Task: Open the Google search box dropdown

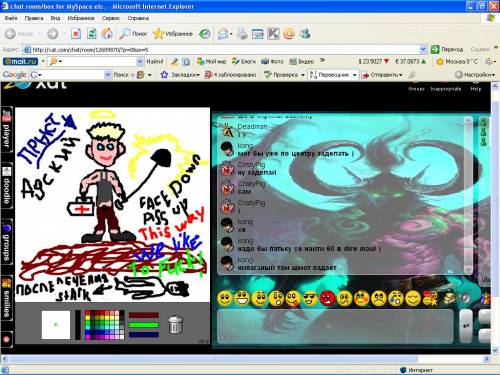Action: click(108, 75)
